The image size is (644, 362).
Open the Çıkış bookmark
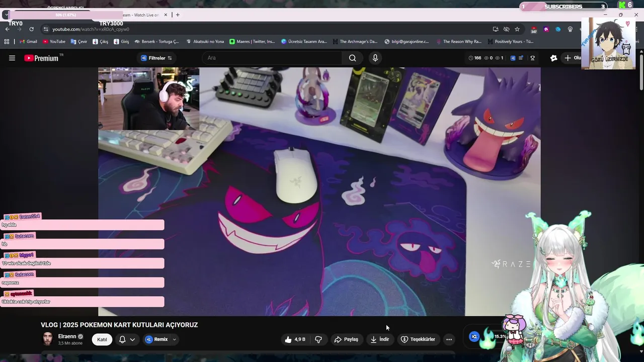[101, 42]
